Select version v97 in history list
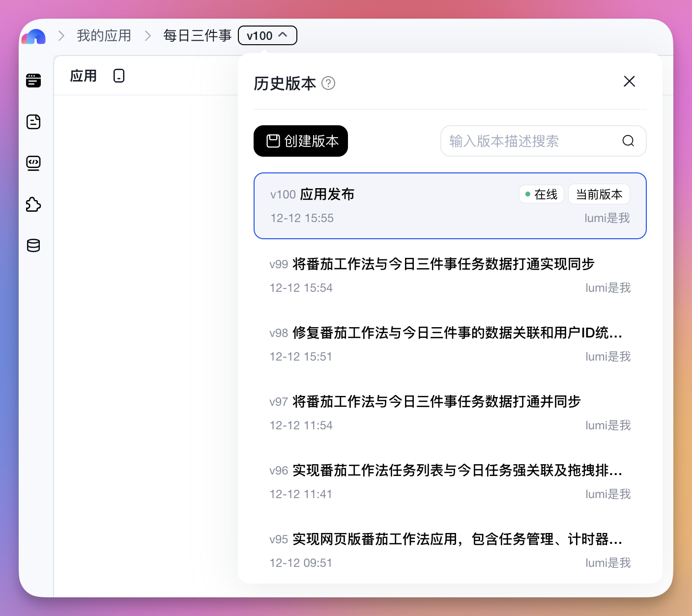The height and width of the screenshot is (616, 692). pos(450,413)
